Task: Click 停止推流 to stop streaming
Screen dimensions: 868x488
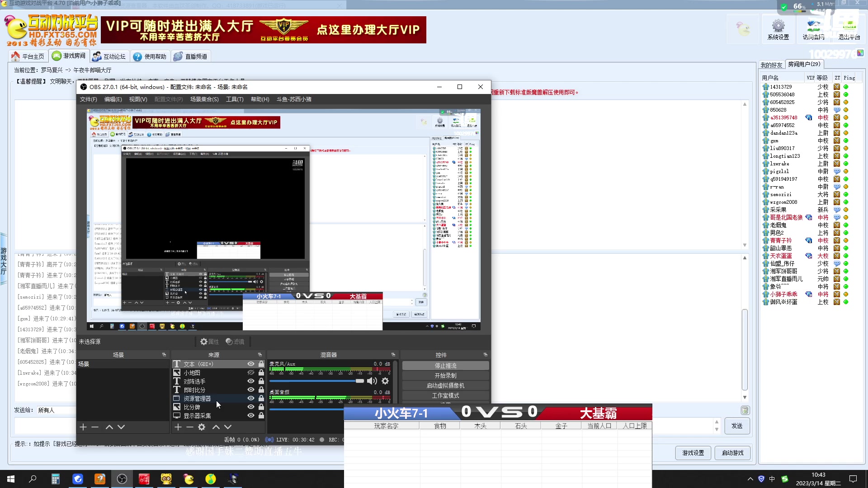Action: pyautogui.click(x=446, y=366)
